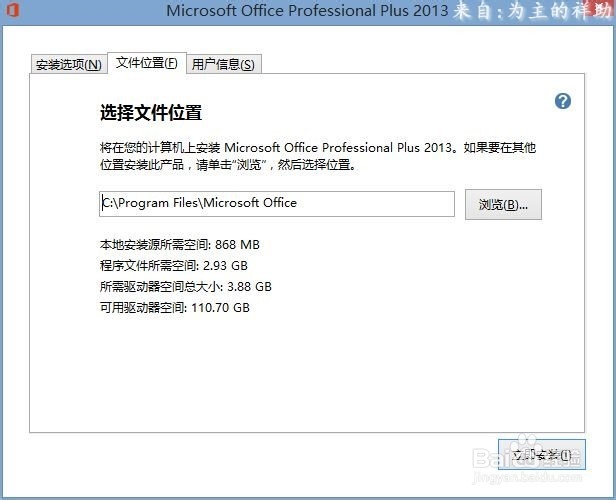The width and height of the screenshot is (616, 500).
Task: Click the Office logo in title bar
Action: pos(13,10)
